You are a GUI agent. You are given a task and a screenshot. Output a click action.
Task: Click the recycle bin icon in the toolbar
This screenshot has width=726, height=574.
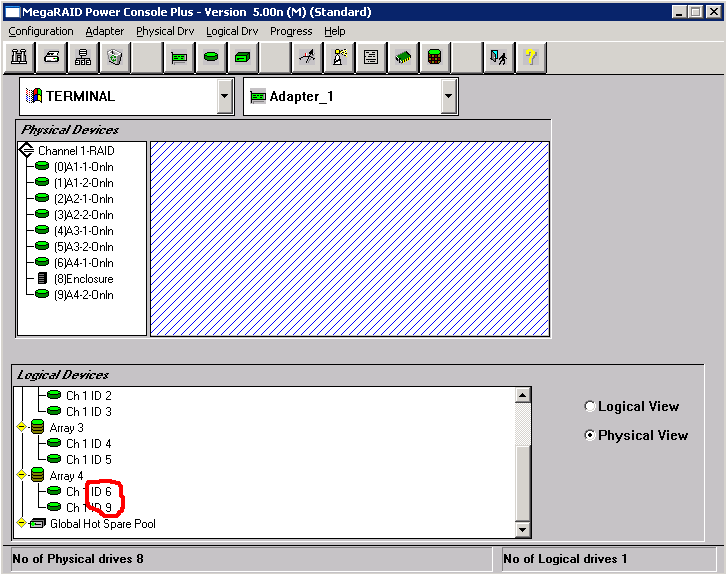(114, 58)
